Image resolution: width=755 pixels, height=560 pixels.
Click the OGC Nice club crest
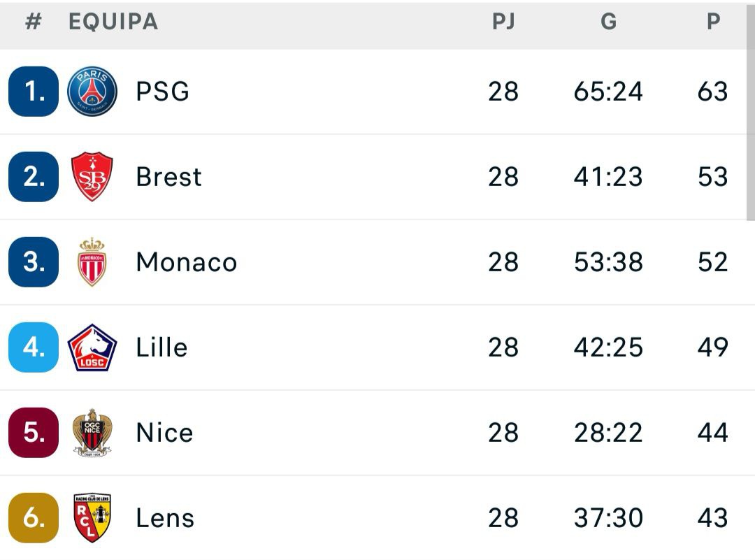click(x=93, y=432)
